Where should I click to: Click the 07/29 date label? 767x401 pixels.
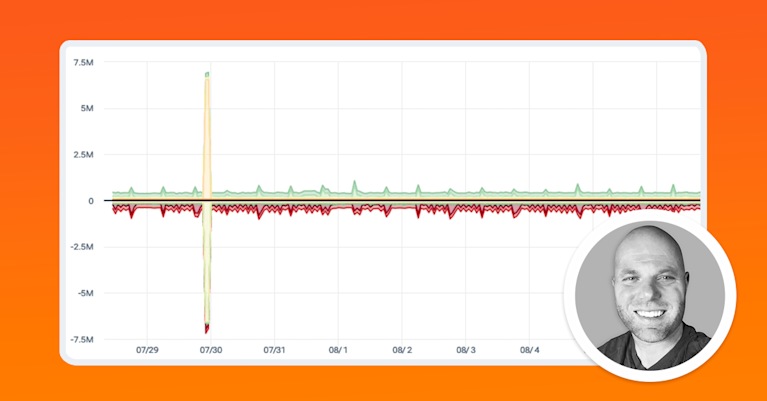pos(147,350)
